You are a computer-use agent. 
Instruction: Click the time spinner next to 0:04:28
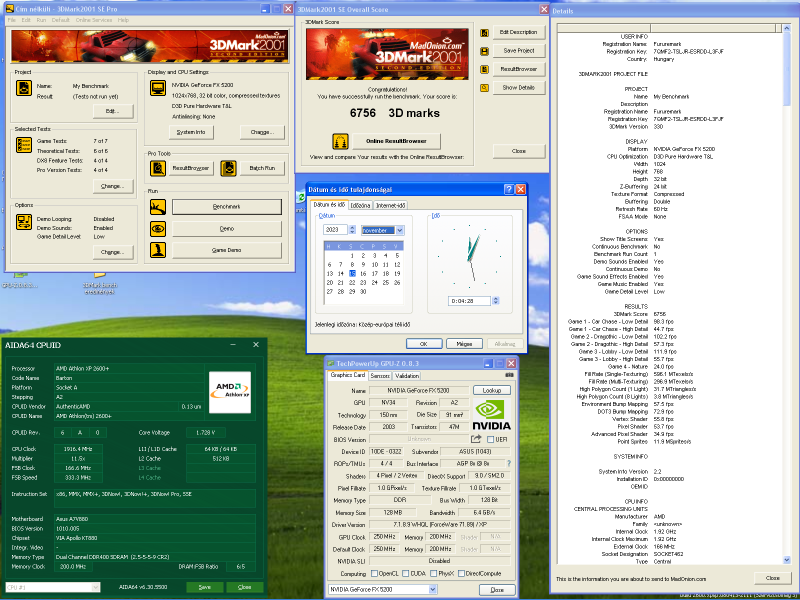(x=495, y=301)
